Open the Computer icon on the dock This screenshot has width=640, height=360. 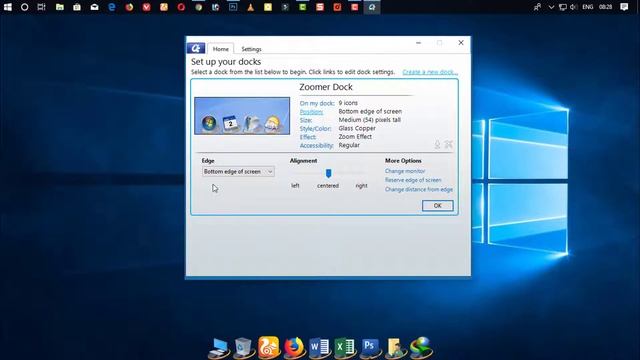[x=219, y=348]
